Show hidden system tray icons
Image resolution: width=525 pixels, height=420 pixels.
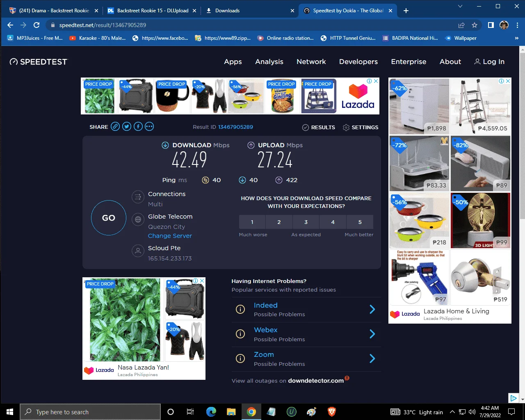point(452,412)
